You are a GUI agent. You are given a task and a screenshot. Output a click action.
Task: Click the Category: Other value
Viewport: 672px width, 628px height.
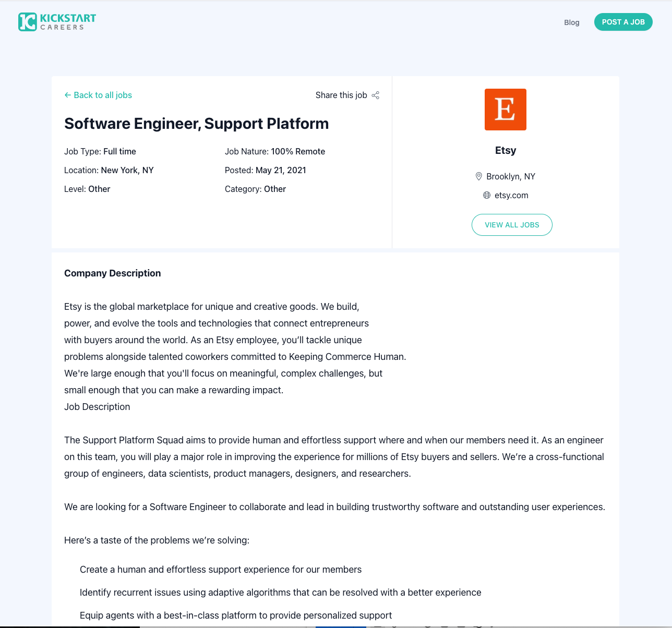point(275,189)
